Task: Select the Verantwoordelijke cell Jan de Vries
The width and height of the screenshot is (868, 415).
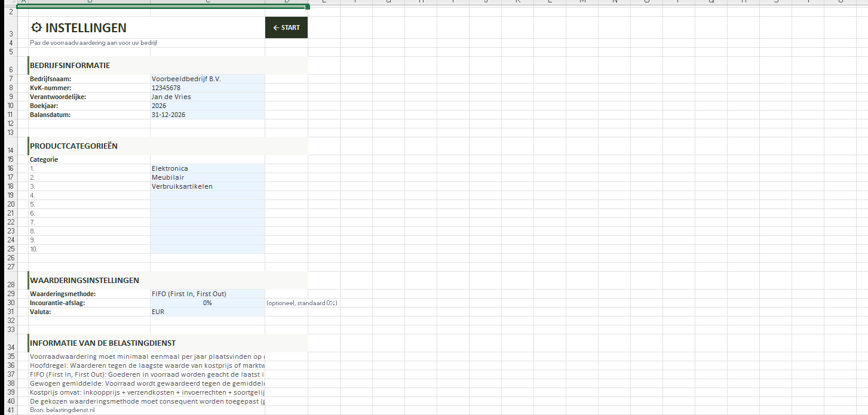Action: (x=207, y=97)
